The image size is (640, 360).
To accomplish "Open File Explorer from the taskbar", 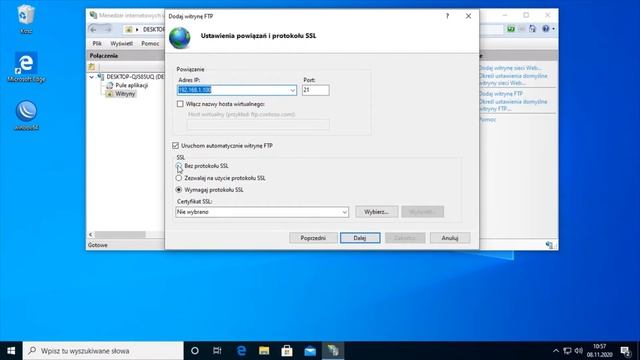I will click(264, 351).
